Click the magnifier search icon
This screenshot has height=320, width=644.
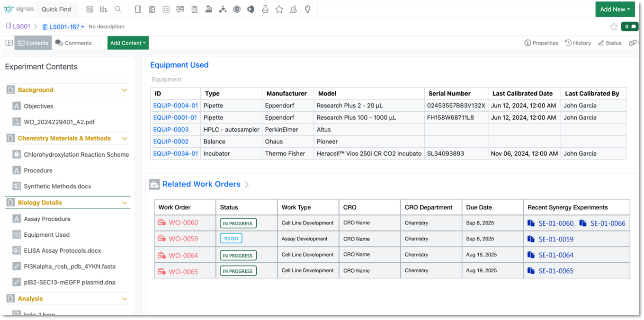click(118, 9)
